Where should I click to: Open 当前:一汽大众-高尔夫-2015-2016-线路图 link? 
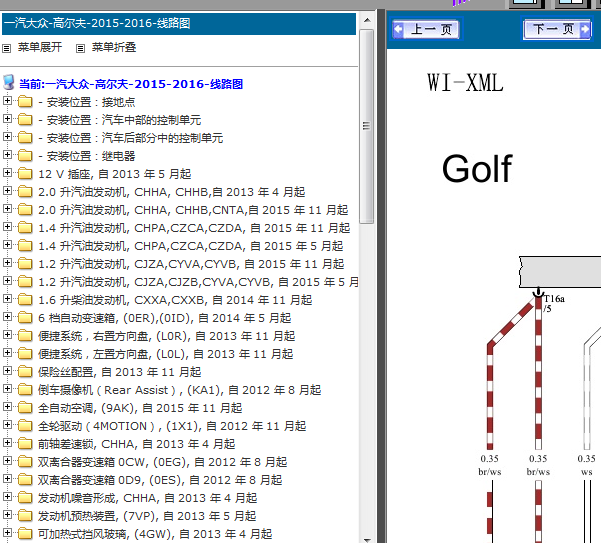[x=131, y=84]
